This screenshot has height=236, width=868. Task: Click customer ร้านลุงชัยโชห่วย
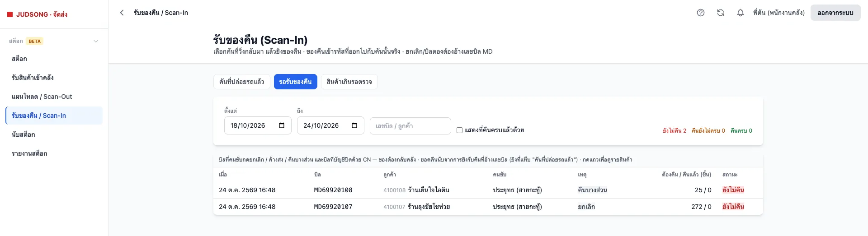(429, 207)
